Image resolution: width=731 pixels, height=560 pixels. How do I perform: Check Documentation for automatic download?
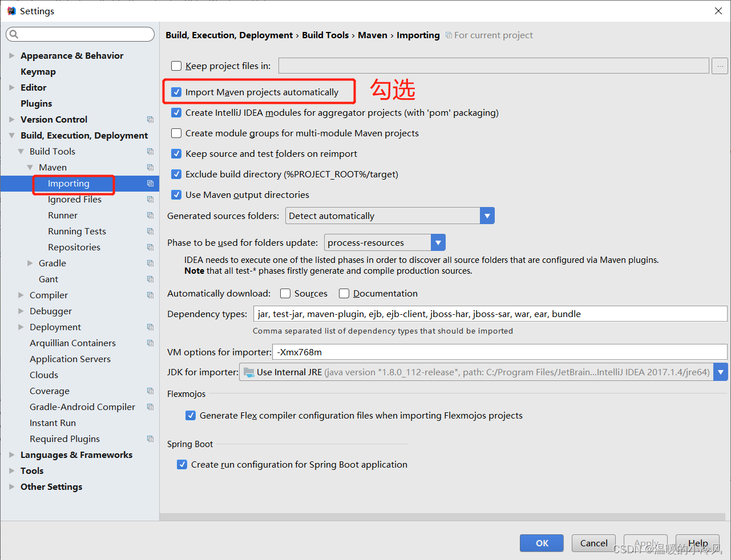pos(344,294)
